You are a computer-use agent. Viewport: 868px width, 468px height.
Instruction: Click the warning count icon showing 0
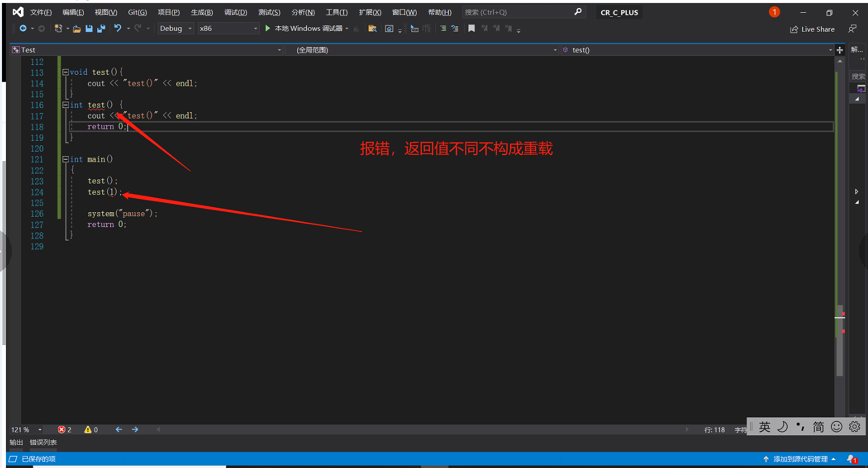88,430
